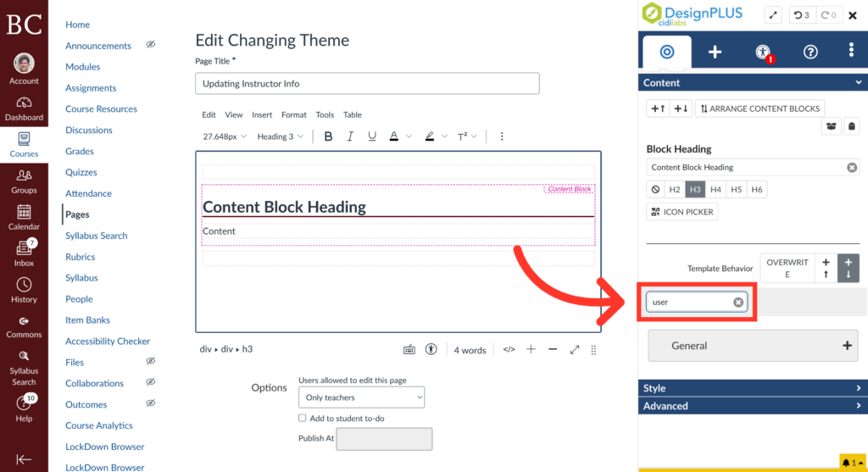Collapse the global navigation arrow

pyautogui.click(x=23, y=459)
